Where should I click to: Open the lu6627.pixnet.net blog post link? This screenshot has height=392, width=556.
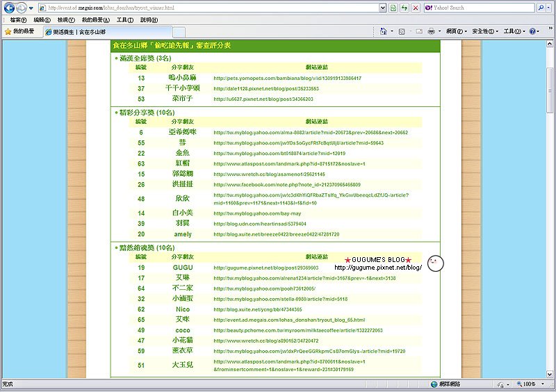click(x=263, y=99)
